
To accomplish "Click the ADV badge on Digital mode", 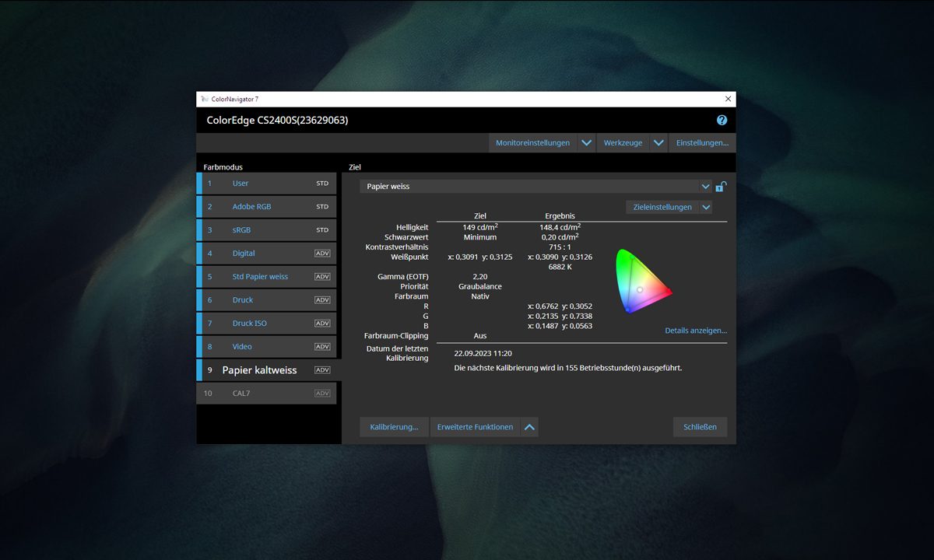I will (x=322, y=254).
